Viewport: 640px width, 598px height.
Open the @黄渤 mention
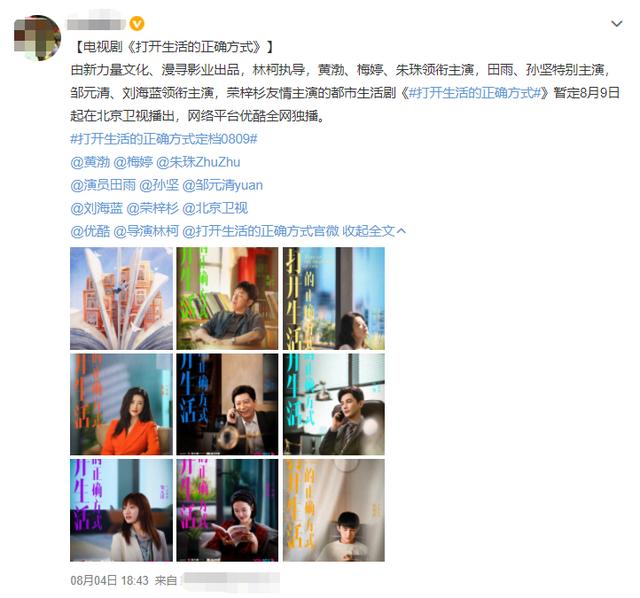tap(90, 162)
